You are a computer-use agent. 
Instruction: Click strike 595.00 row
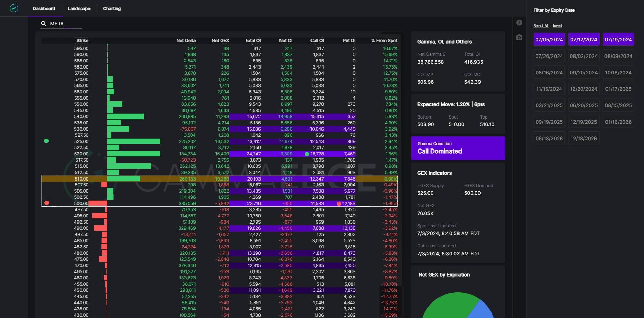coord(219,48)
